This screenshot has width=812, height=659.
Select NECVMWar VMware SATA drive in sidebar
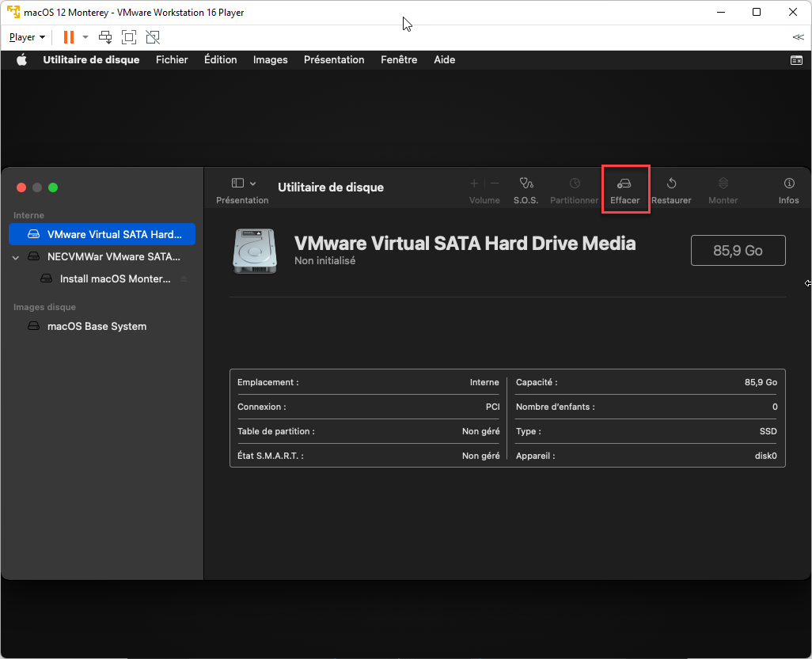point(102,257)
